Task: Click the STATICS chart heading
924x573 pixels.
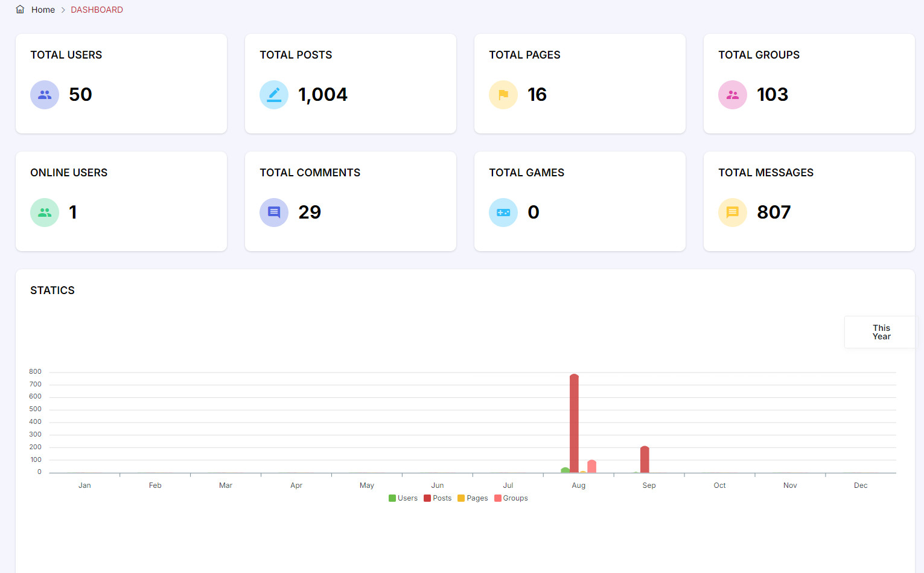Action: coord(53,290)
